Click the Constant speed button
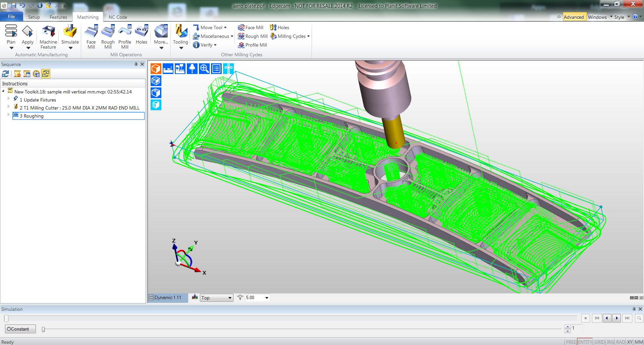The width and height of the screenshot is (644, 345). (20, 329)
